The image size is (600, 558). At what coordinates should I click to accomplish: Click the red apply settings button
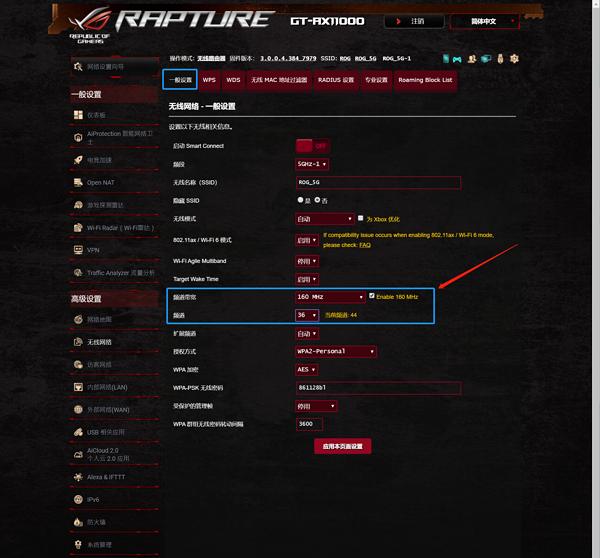coord(342,446)
